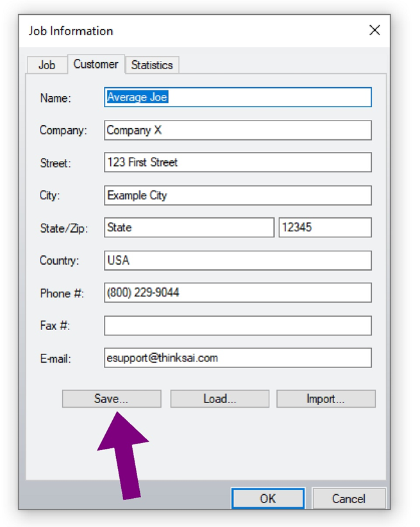This screenshot has width=420, height=527.
Task: Click the Save... button
Action: [x=112, y=399]
